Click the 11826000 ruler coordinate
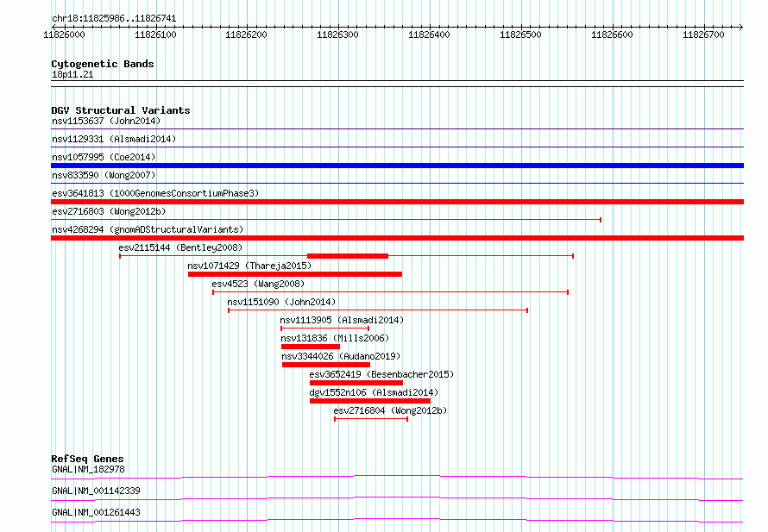This screenshot has width=768, height=532. (x=64, y=34)
